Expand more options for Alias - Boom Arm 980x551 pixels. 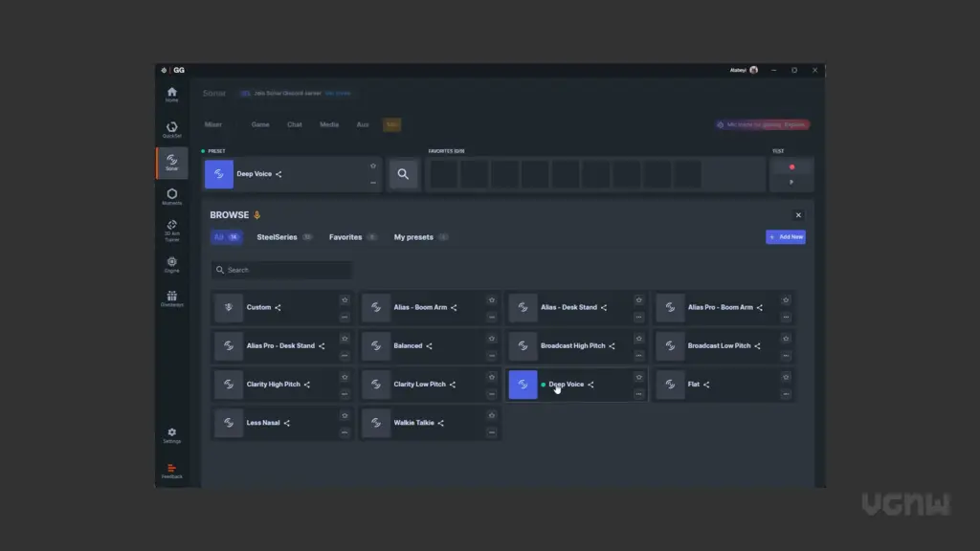tap(492, 317)
